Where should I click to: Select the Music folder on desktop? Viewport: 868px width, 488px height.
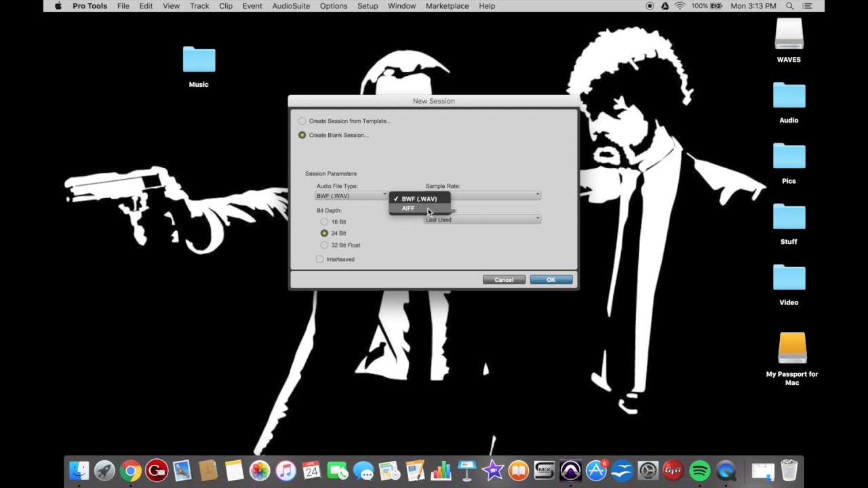point(199,67)
